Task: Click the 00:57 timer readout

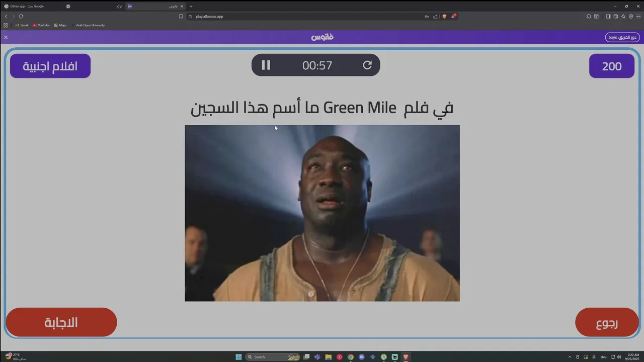Action: [317, 65]
